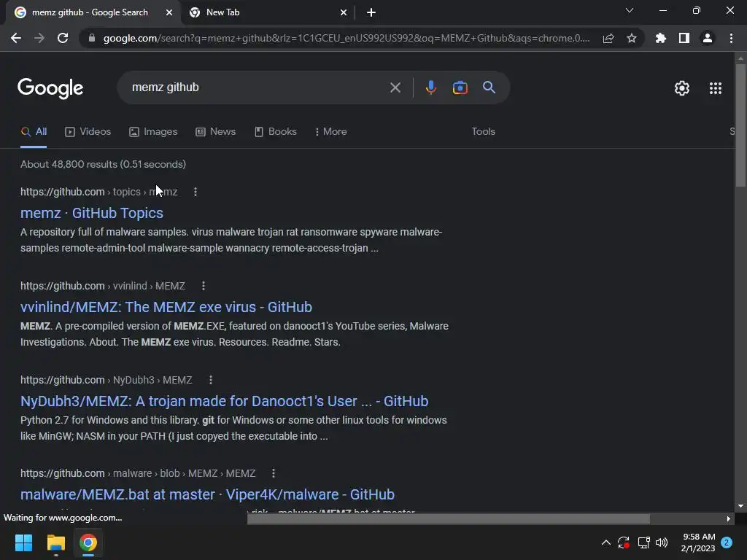The image size is (747, 560).
Task: Open a new browser tab with plus
Action: (x=371, y=12)
